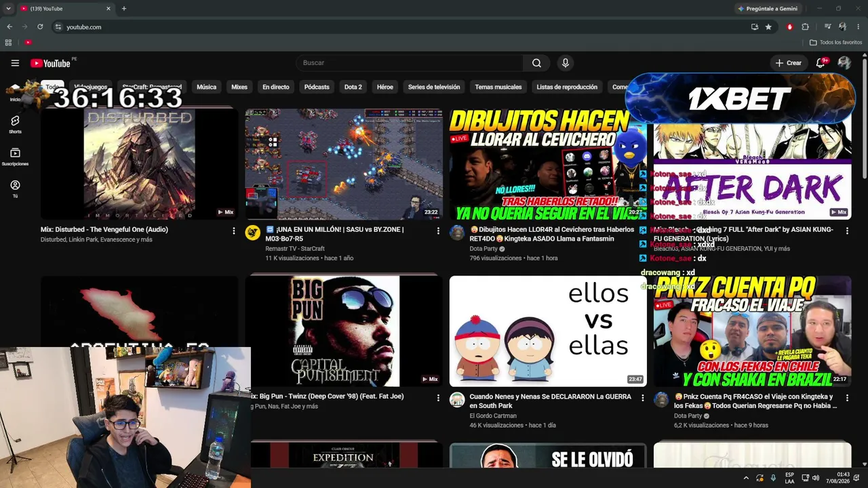Click the Crear button

click(789, 63)
